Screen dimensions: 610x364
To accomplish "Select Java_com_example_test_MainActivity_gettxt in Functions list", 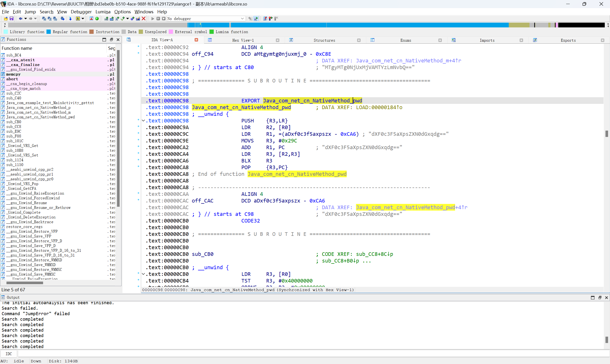I will 50,103.
